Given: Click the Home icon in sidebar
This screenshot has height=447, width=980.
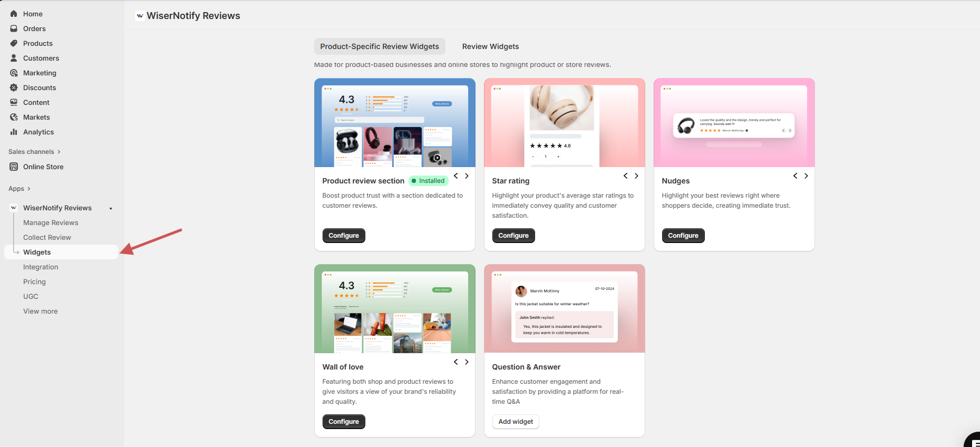Looking at the screenshot, I should point(14,14).
